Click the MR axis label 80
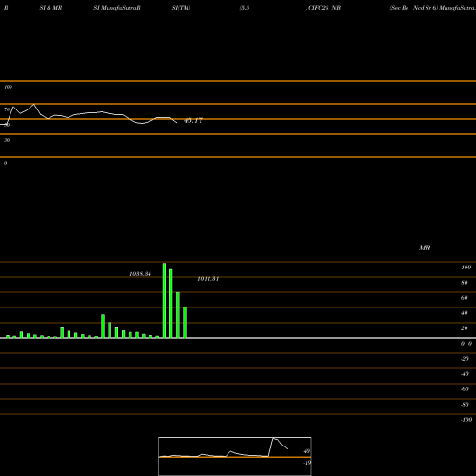Viewport: 476px width, 476px height. tap(465, 283)
